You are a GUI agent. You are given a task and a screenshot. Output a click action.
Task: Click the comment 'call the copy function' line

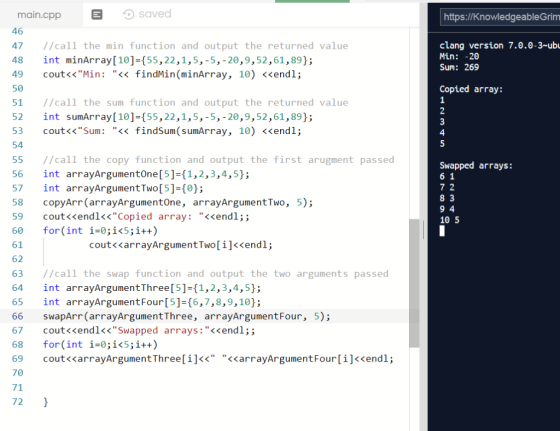[219, 160]
